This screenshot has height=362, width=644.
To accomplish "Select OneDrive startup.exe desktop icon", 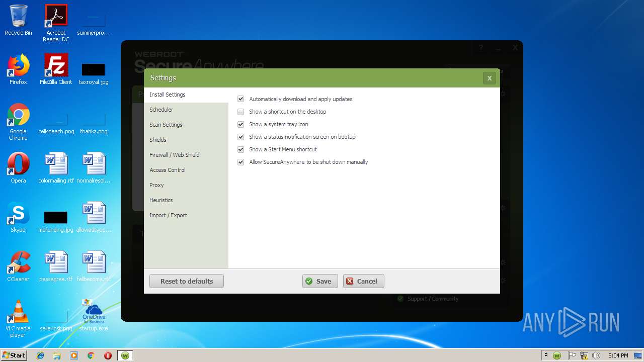I will point(94,315).
